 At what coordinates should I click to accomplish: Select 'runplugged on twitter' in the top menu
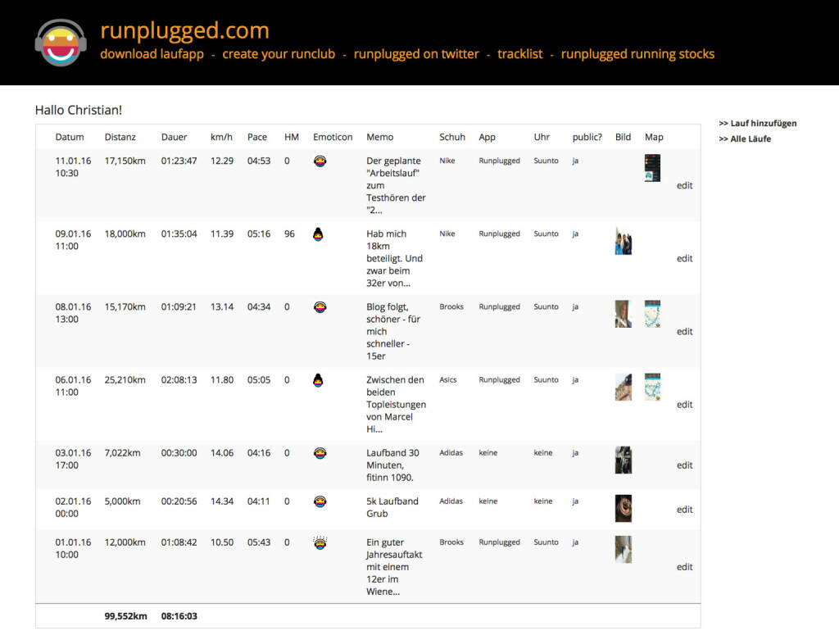pyautogui.click(x=415, y=54)
